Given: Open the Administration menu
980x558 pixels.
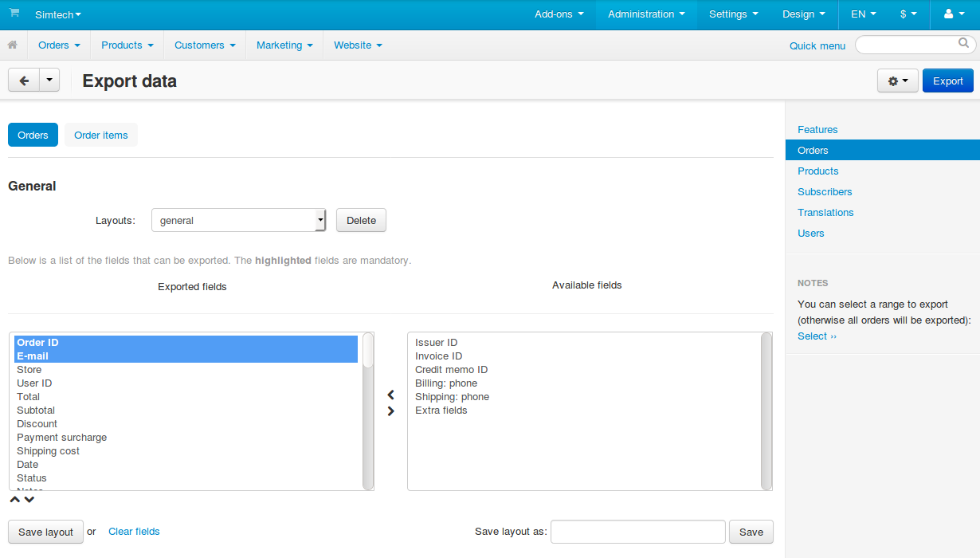Looking at the screenshot, I should coord(646,14).
